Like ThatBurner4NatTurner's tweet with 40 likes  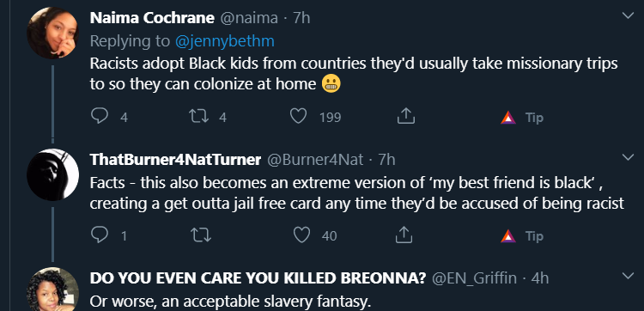pos(302,235)
